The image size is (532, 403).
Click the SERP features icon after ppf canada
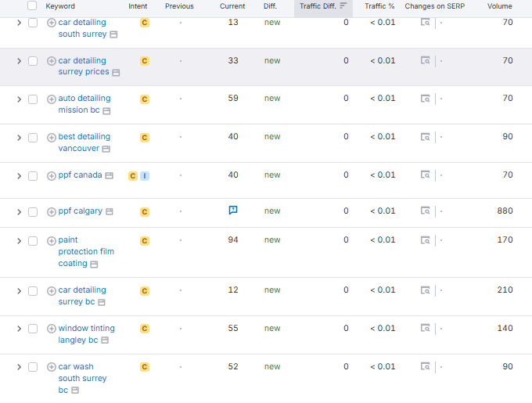(x=110, y=175)
